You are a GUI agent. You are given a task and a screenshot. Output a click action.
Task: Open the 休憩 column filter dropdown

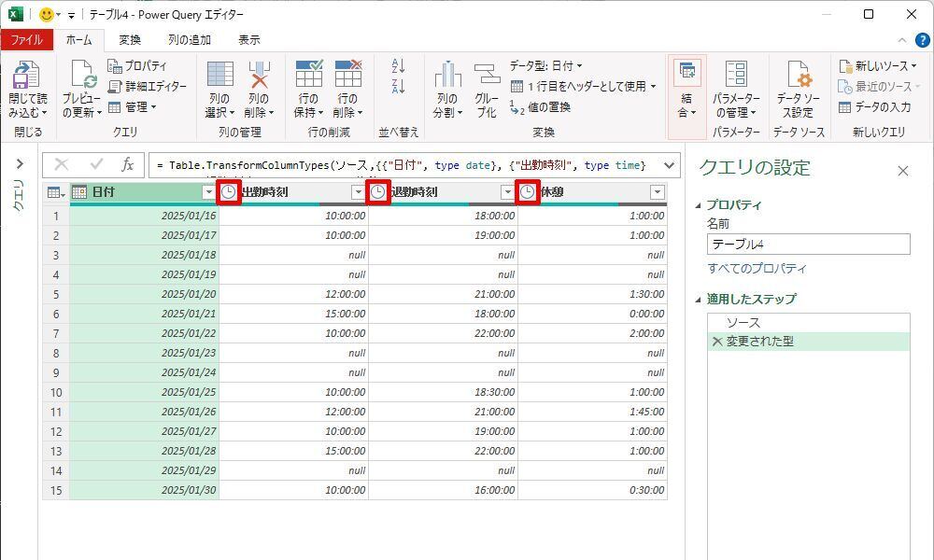(657, 192)
